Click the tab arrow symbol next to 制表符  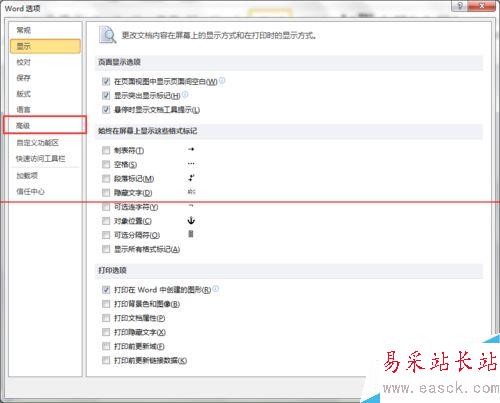click(191, 149)
